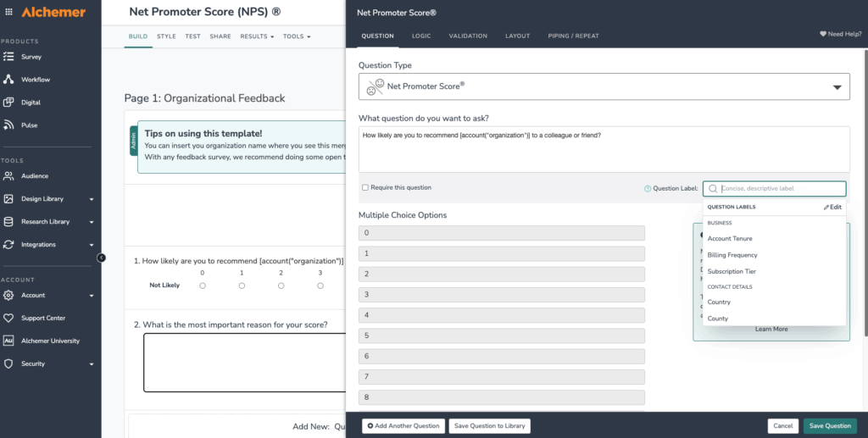Collapse the sidebar with the arrow toggle
Screen dimensions: 868x438
click(x=102, y=258)
